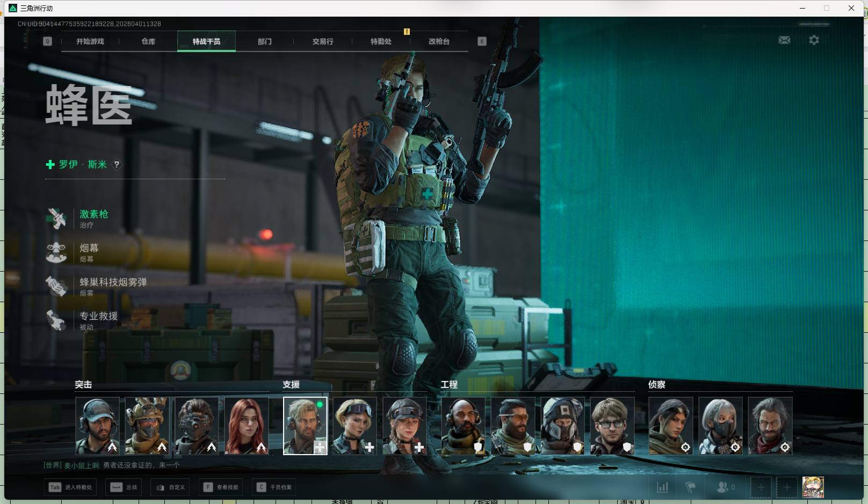Click the second empty squad slot plus
Viewport: 868px width, 504px height.
[x=787, y=487]
